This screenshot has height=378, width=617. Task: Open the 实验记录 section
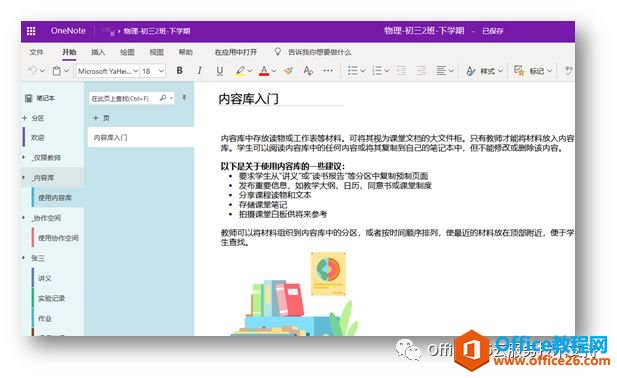coord(52,299)
